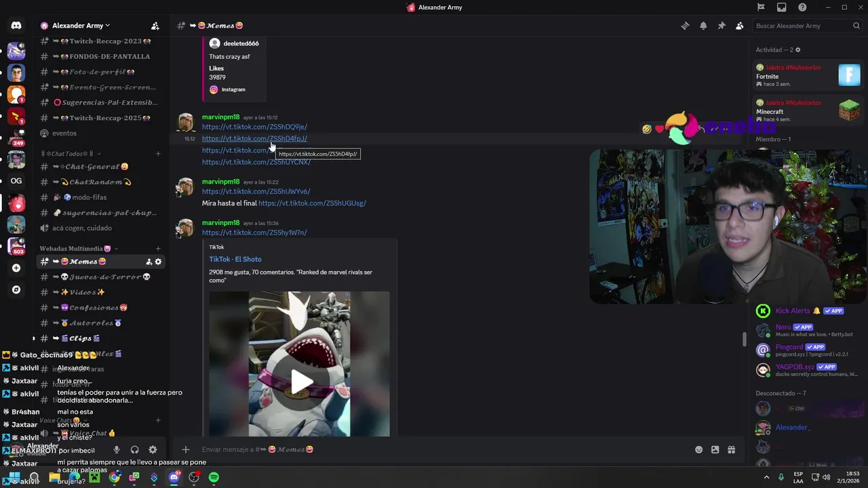Open the gift icon in message bar
This screenshot has width=868, height=488.
click(x=731, y=449)
